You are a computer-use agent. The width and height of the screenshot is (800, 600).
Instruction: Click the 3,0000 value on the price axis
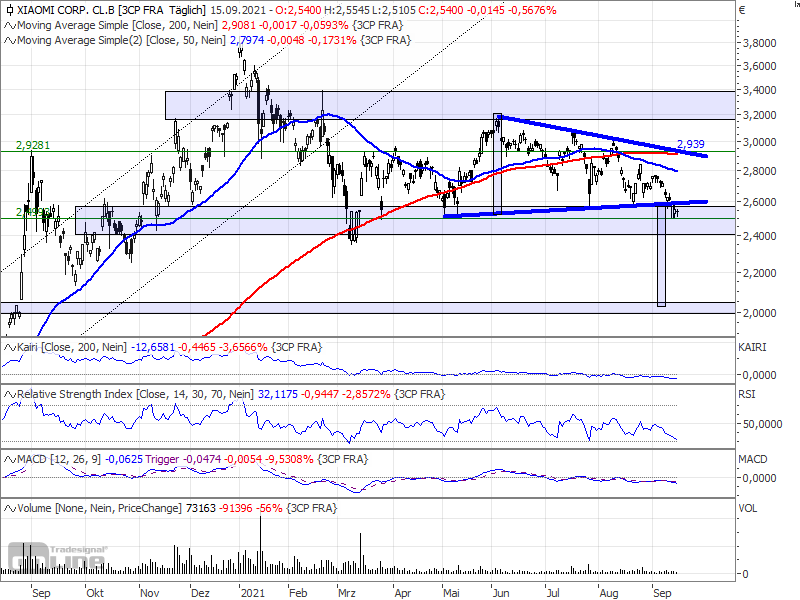point(760,143)
